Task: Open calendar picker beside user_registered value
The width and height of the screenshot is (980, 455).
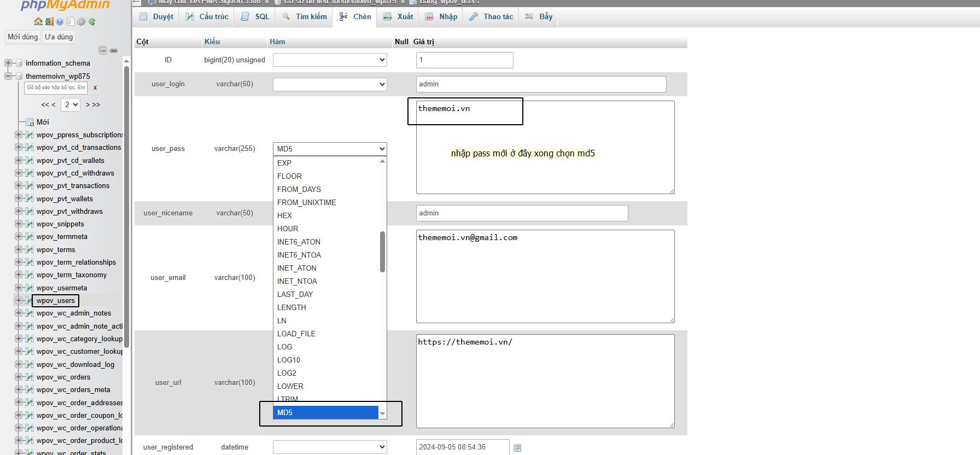Action: click(x=517, y=448)
